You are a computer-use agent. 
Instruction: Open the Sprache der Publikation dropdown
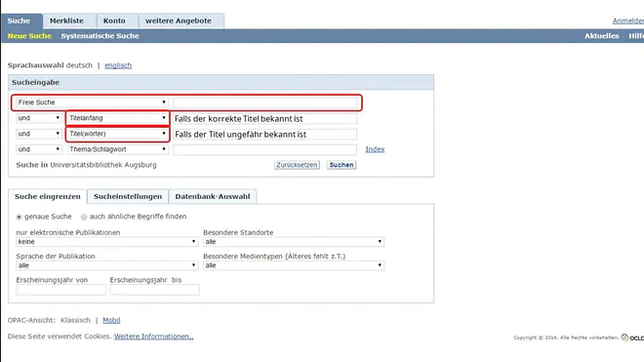(x=106, y=265)
